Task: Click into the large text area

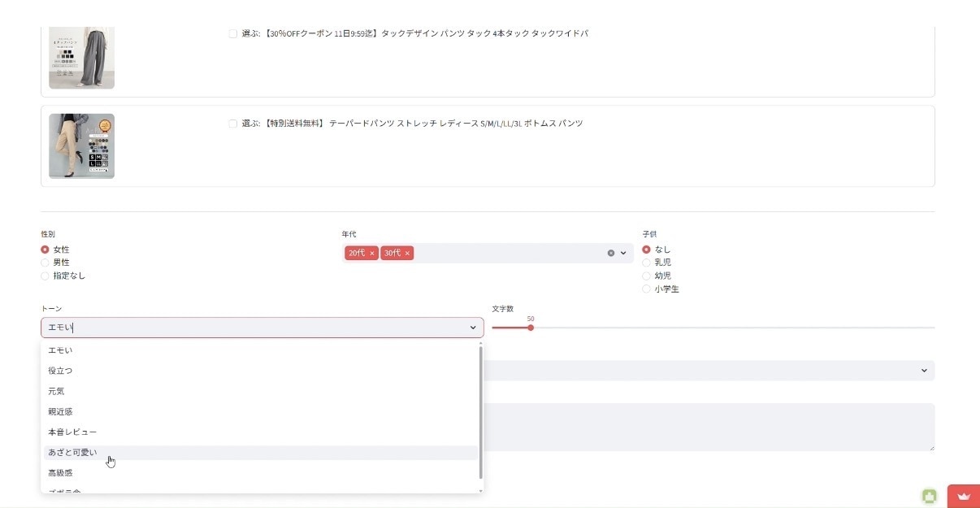Action: [x=709, y=427]
